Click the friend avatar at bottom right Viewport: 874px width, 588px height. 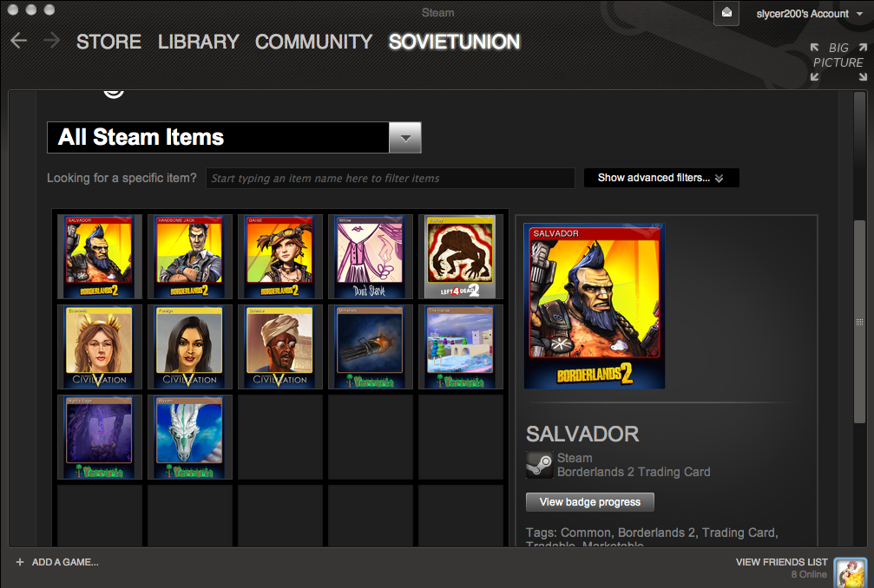pyautogui.click(x=850, y=572)
